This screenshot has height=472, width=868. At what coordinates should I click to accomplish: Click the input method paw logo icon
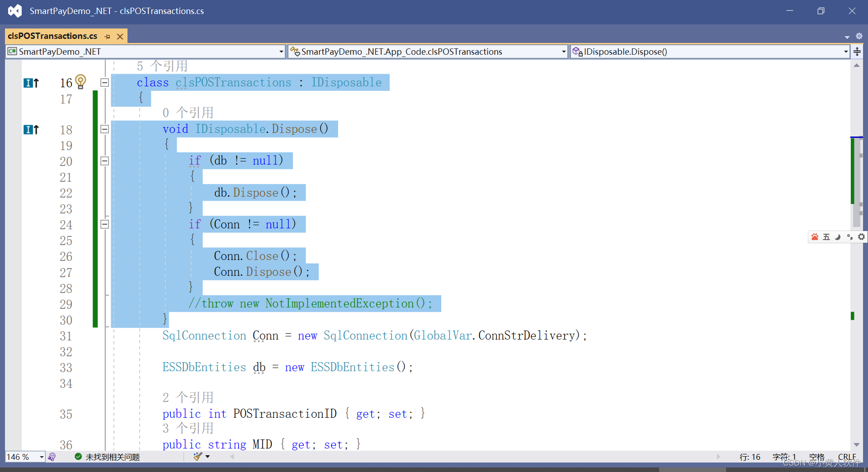click(x=815, y=237)
